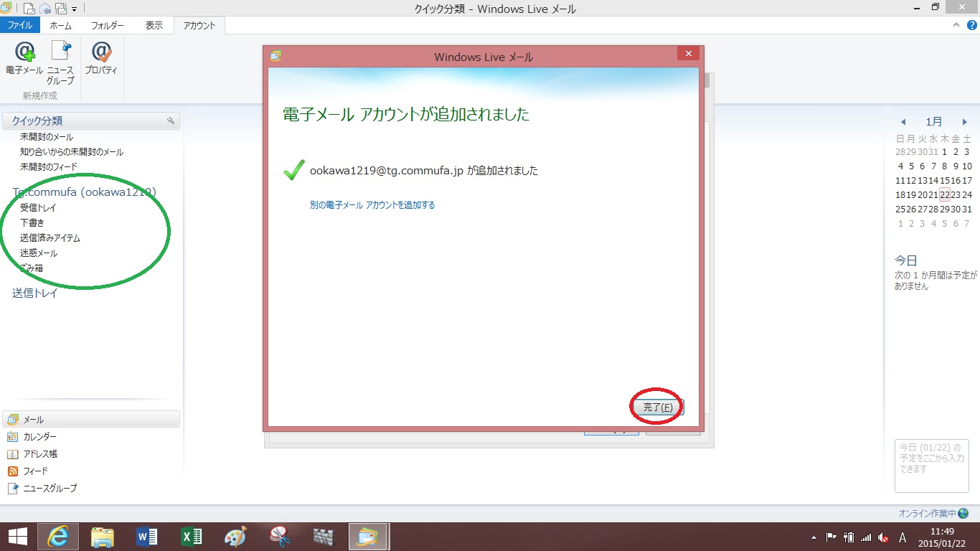Show hidden system tray icons

tap(814, 537)
